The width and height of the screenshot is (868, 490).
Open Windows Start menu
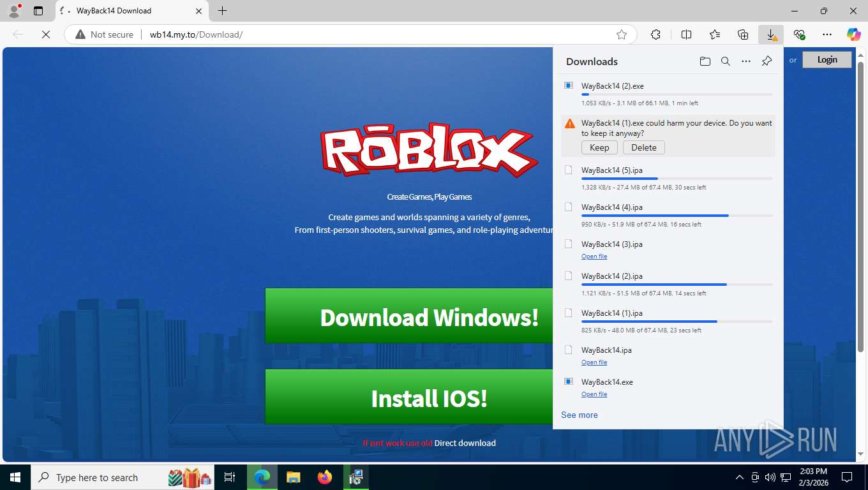click(15, 477)
